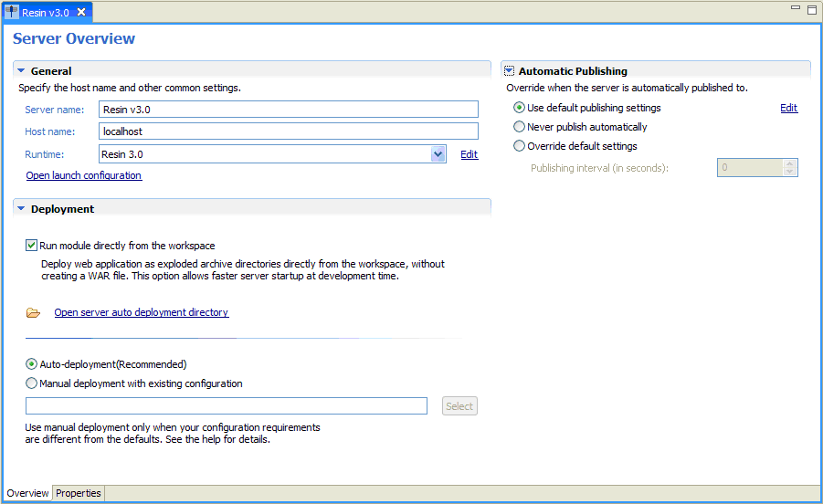Minimize the editor pane
Screen dimensions: 823x504
click(796, 8)
